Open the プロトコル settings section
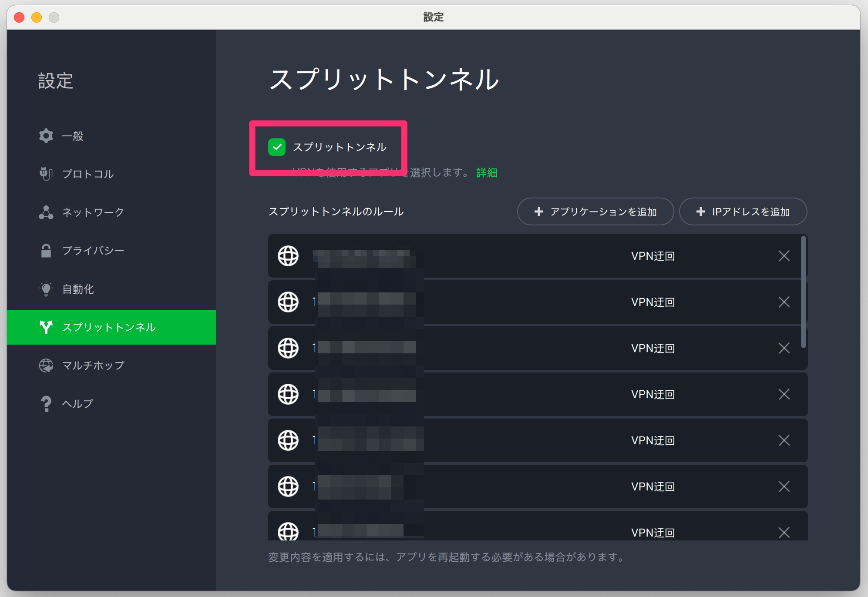 (x=111, y=174)
